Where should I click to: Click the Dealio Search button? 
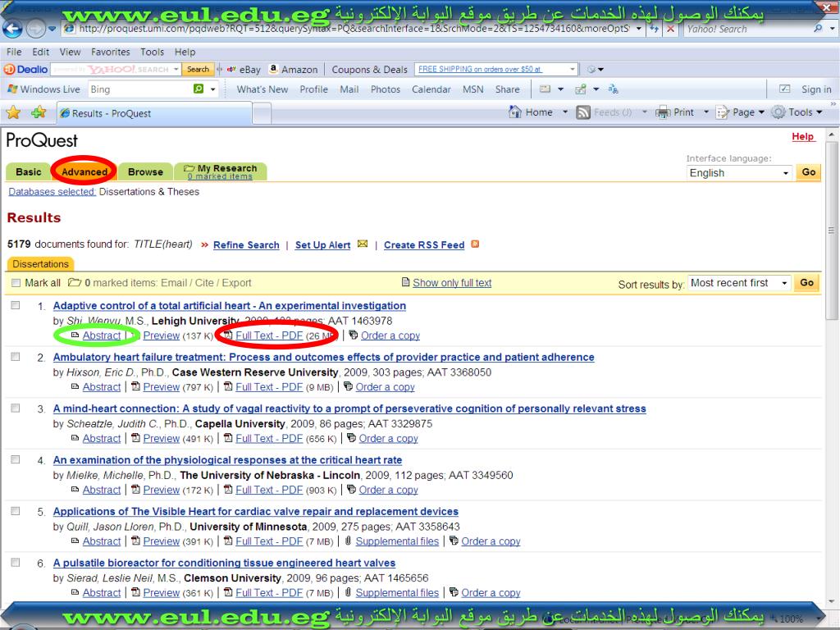(x=198, y=69)
